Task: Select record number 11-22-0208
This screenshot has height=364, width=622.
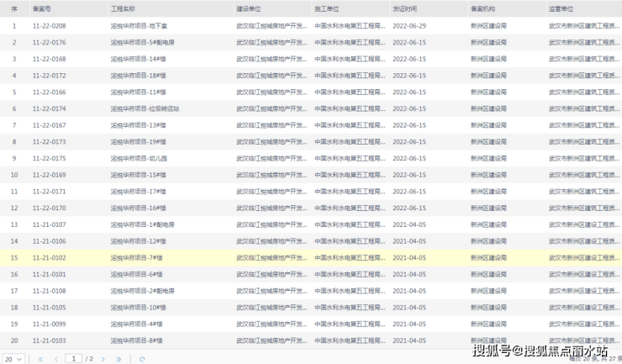Action: 50,26
